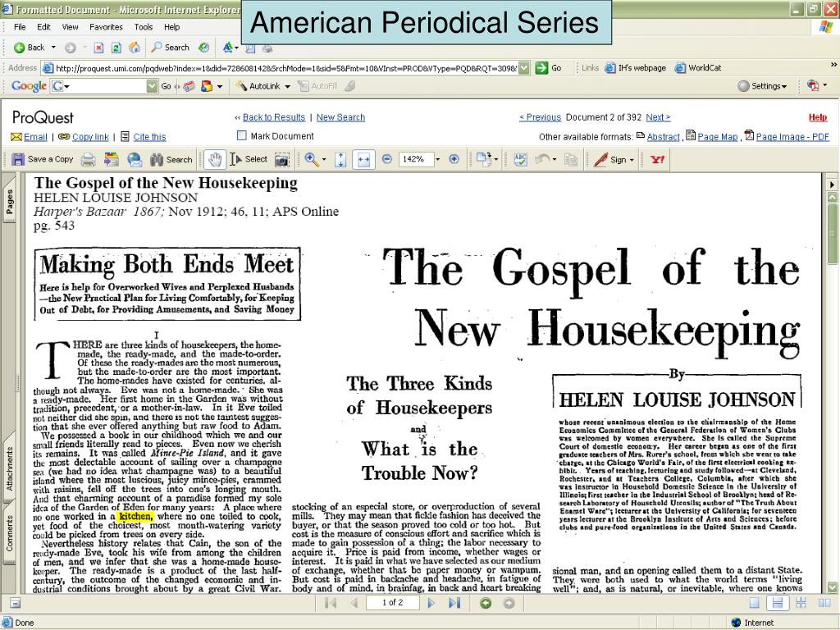Image resolution: width=840 pixels, height=630 pixels.
Task: Click the email PDF icon in the toolbar
Action: pyautogui.click(x=135, y=159)
